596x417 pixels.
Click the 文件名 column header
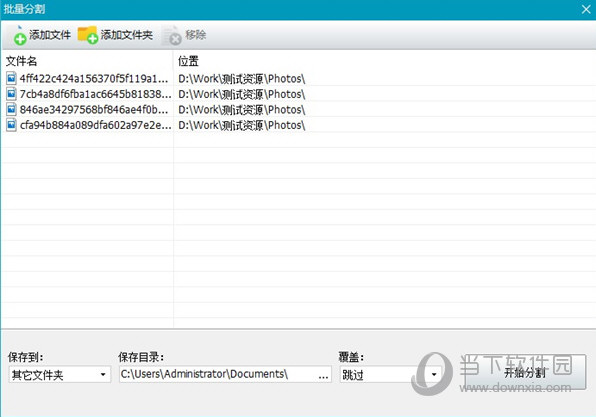pyautogui.click(x=21, y=61)
